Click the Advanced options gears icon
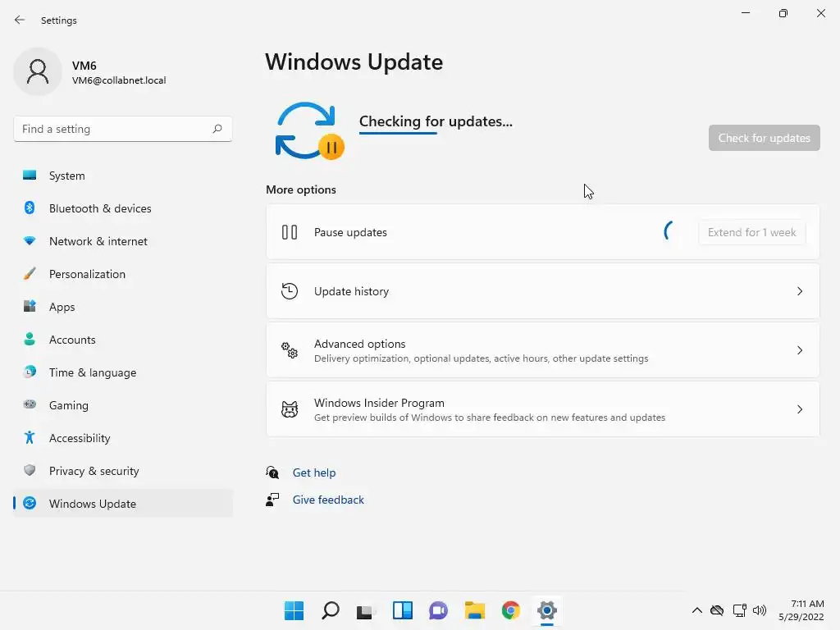 click(290, 350)
